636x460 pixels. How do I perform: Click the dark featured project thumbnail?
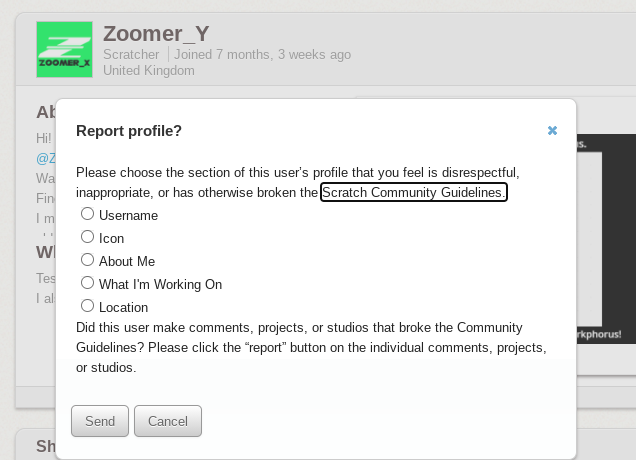(606, 239)
